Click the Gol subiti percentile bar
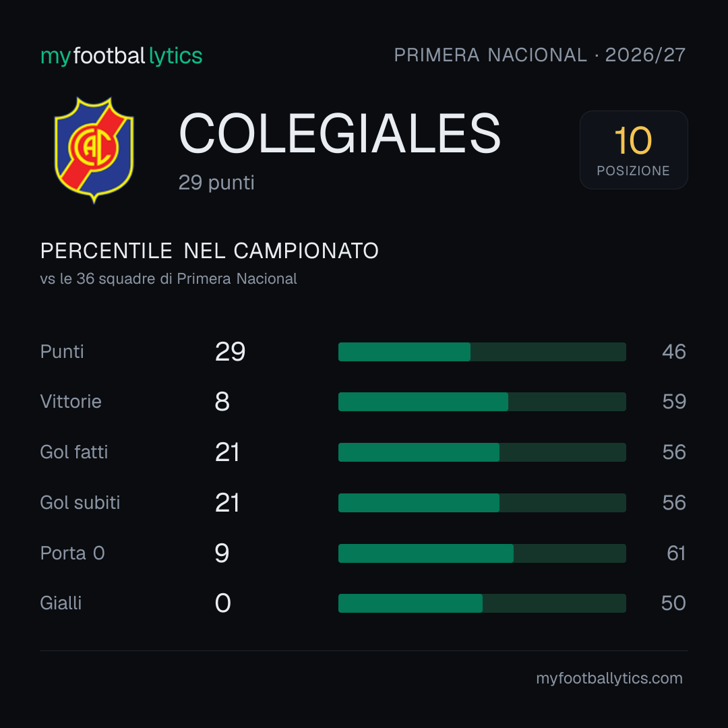This screenshot has height=728, width=728. (x=482, y=503)
